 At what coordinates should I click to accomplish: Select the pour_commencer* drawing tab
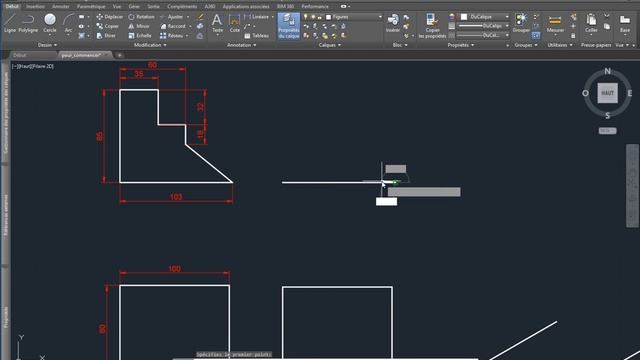point(84,55)
